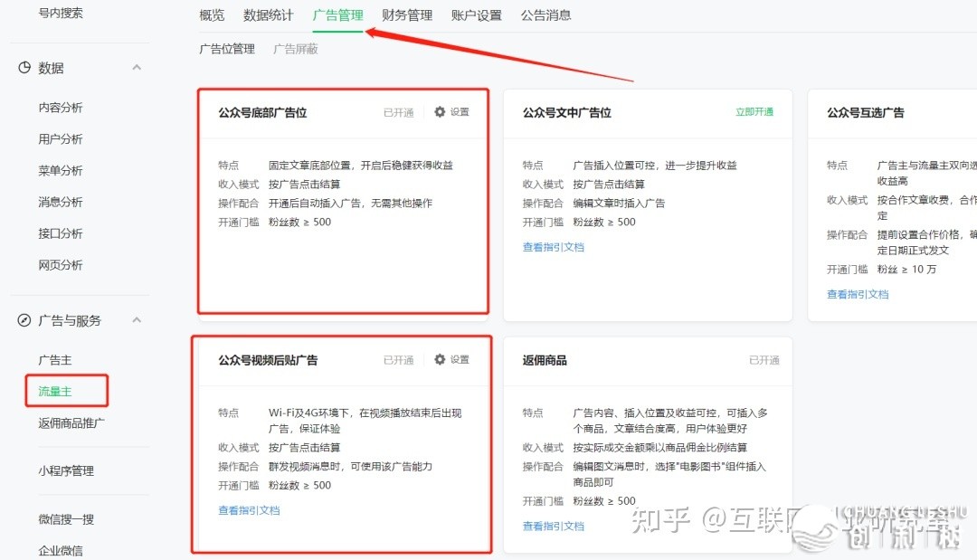This screenshot has width=977, height=560.
Task: Collapse the 数据 sidebar section chevron
Action: (x=137, y=67)
